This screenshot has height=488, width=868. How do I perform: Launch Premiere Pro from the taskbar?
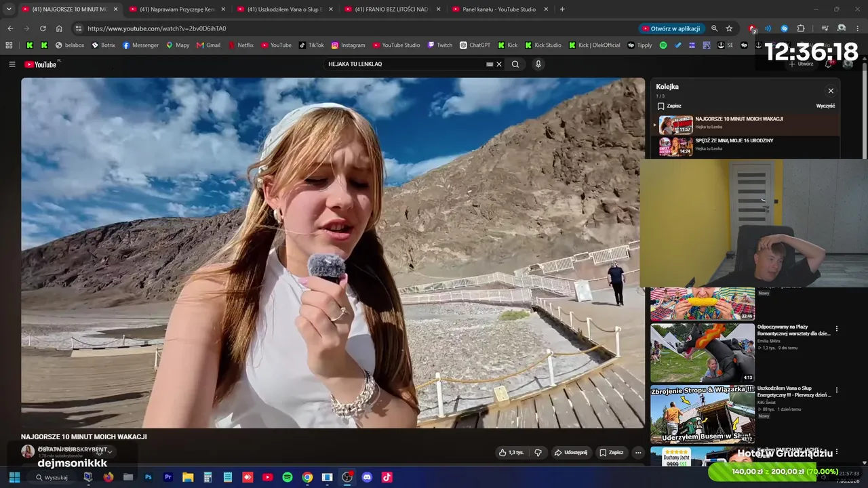167,477
